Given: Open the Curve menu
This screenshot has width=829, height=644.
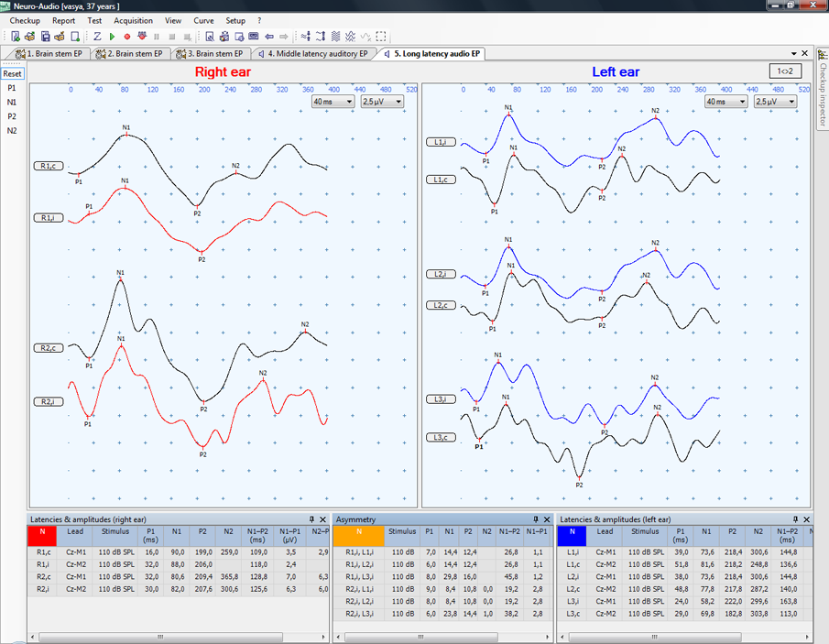Looking at the screenshot, I should point(203,21).
